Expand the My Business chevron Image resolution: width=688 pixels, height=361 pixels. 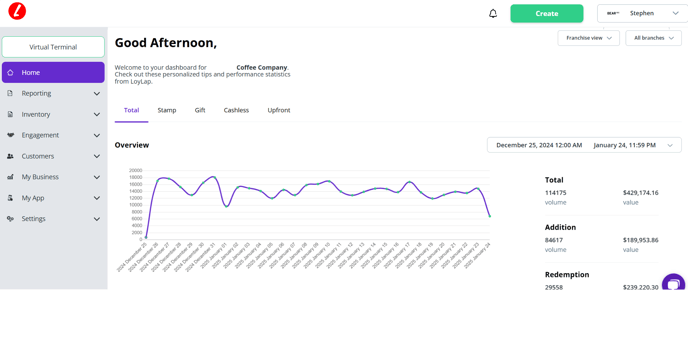coord(97,177)
